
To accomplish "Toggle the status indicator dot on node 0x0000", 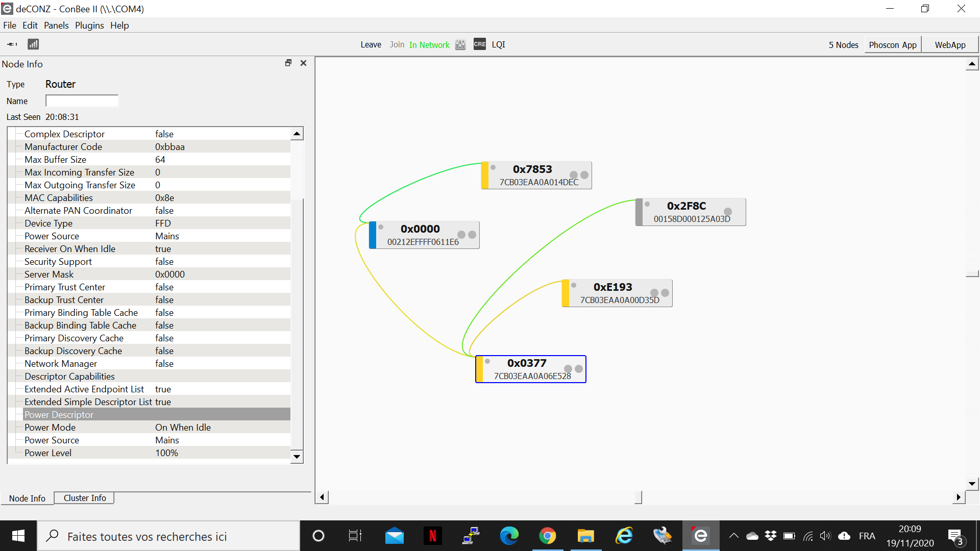I will coord(381,227).
